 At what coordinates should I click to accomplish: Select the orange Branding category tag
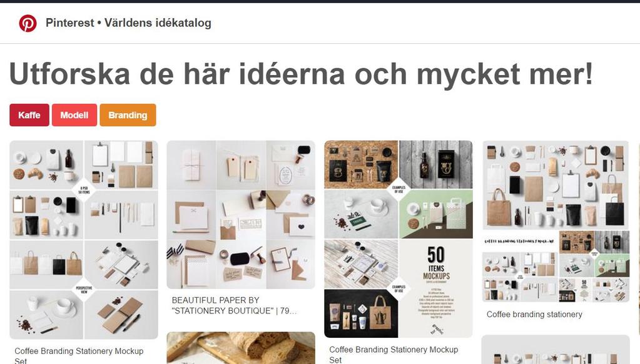pyautogui.click(x=128, y=115)
